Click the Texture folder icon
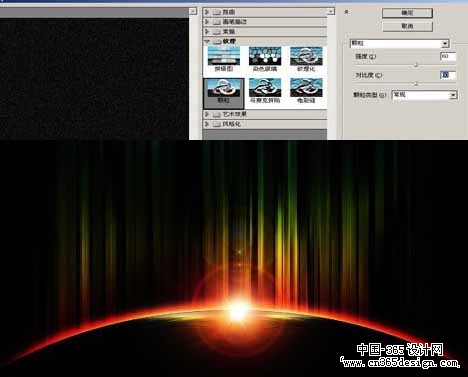Image resolution: width=468 pixels, height=377 pixels. (x=217, y=41)
